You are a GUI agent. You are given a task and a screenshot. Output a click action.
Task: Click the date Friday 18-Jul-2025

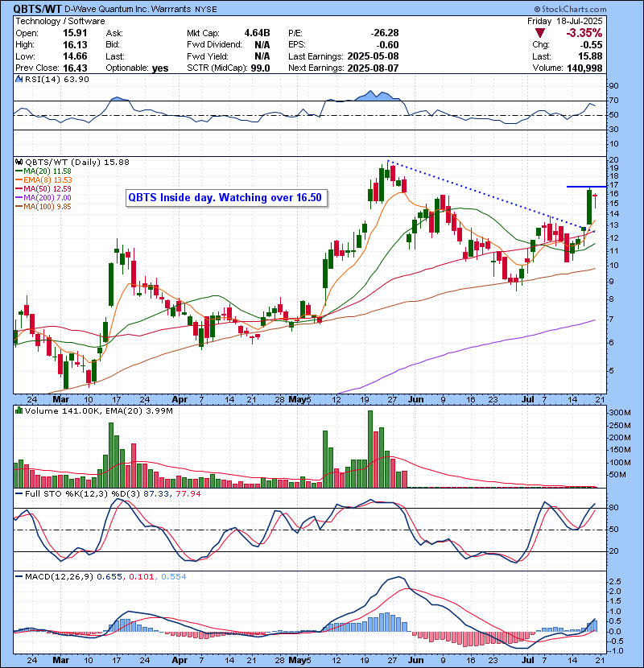click(x=565, y=21)
